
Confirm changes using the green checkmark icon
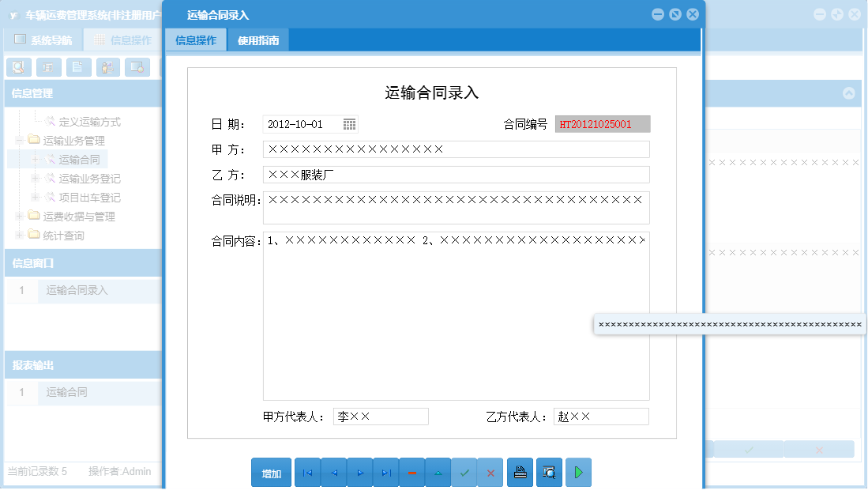pyautogui.click(x=464, y=472)
